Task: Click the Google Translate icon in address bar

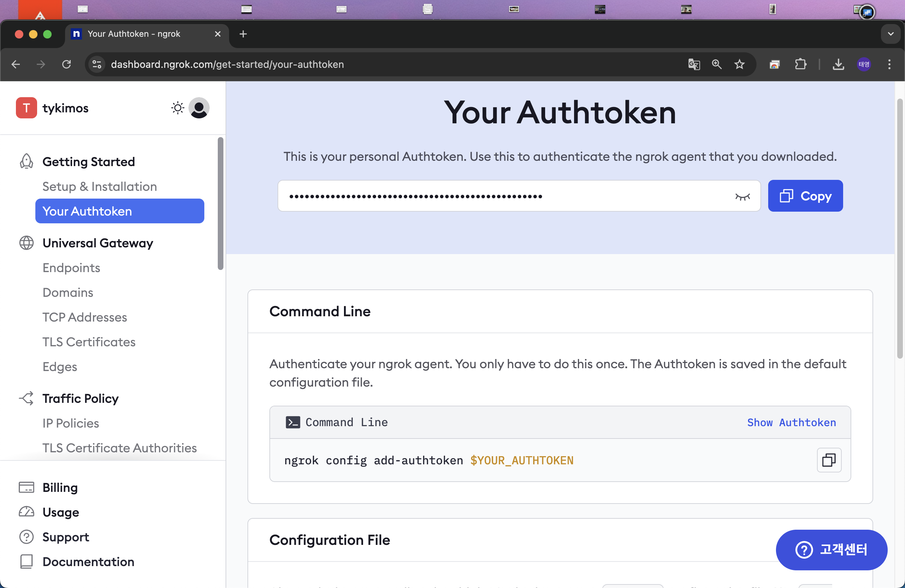Action: click(694, 64)
